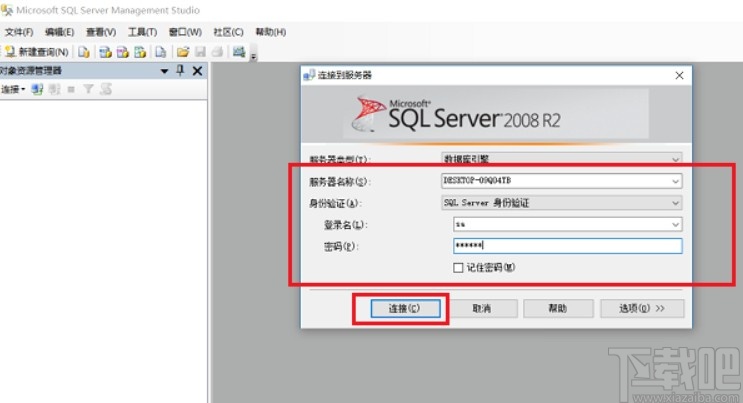Screen dimensions: 743x403
Task: Close the Object Explorer panel
Action: tap(198, 71)
